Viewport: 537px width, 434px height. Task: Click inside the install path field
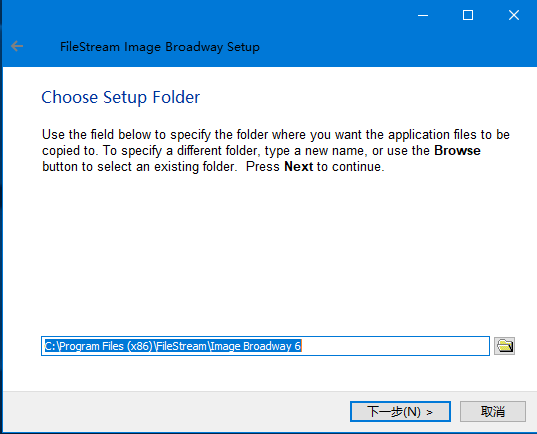click(265, 346)
